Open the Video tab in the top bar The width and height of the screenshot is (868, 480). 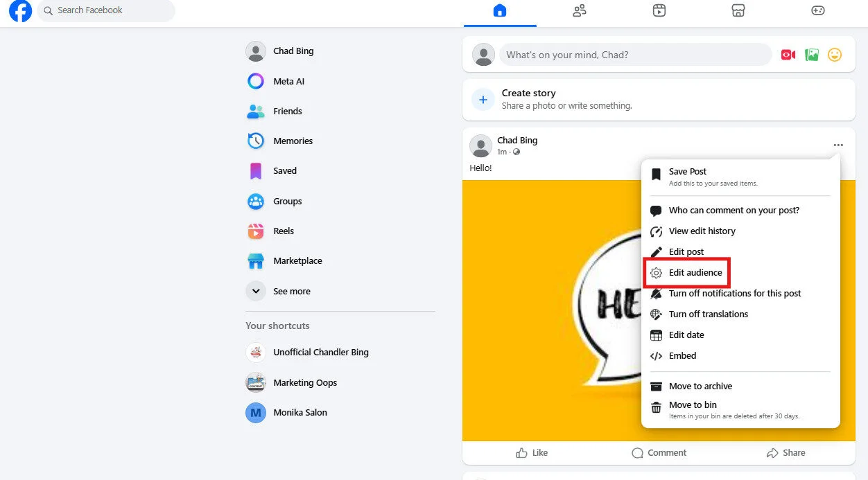(x=659, y=10)
